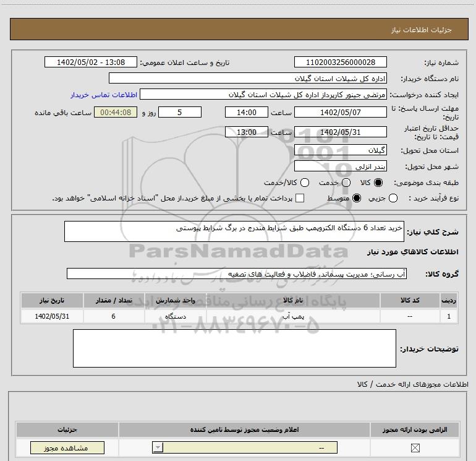Viewport: 476px width, 461px height.
Task: Toggle the اسناد خزانه اسلامی payment checkbox
Action: point(300,198)
